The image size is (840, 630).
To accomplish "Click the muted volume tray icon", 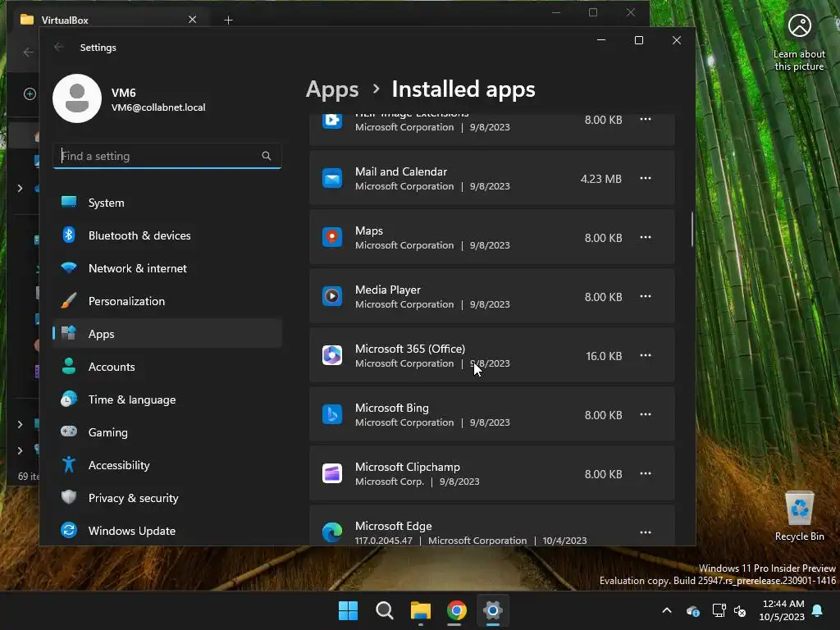I will [740, 610].
